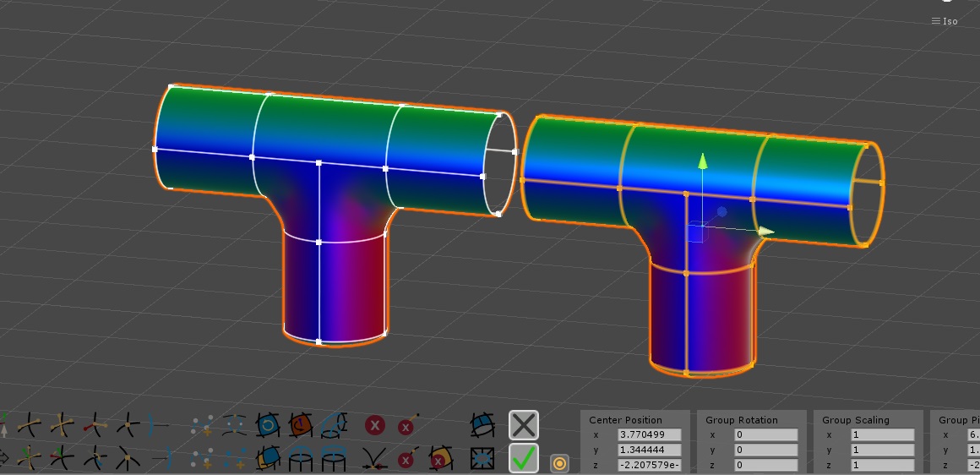The width and height of the screenshot is (980, 475).
Task: Click the Group Scaling z field
Action: 883,464
